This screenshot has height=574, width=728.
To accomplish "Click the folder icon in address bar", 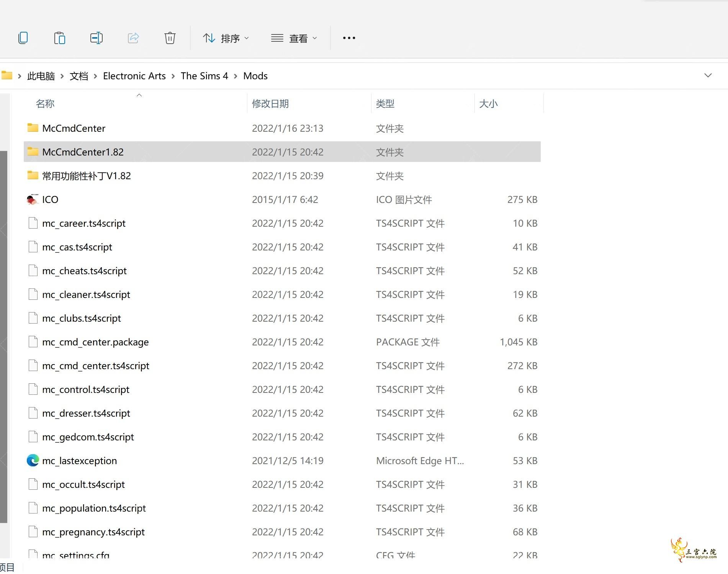I will pos(7,75).
